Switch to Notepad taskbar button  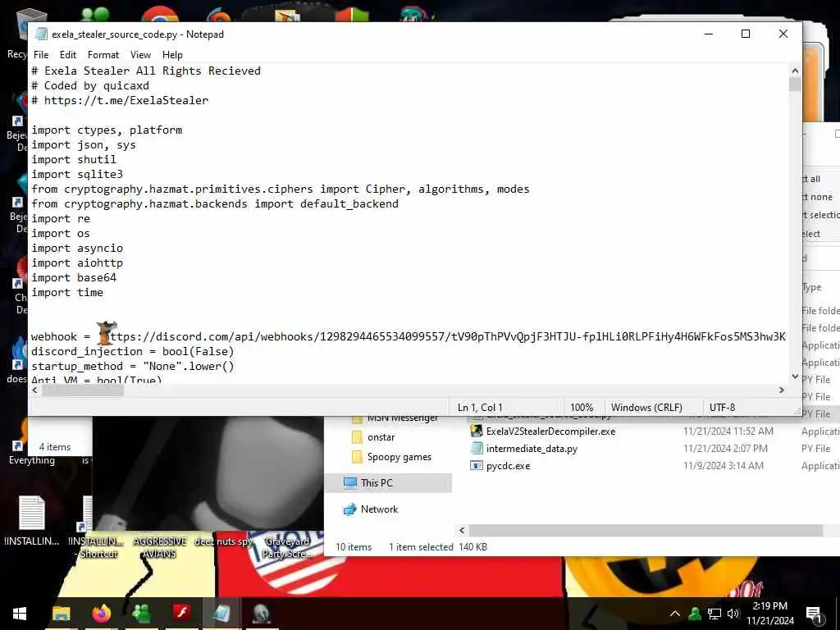(221, 614)
